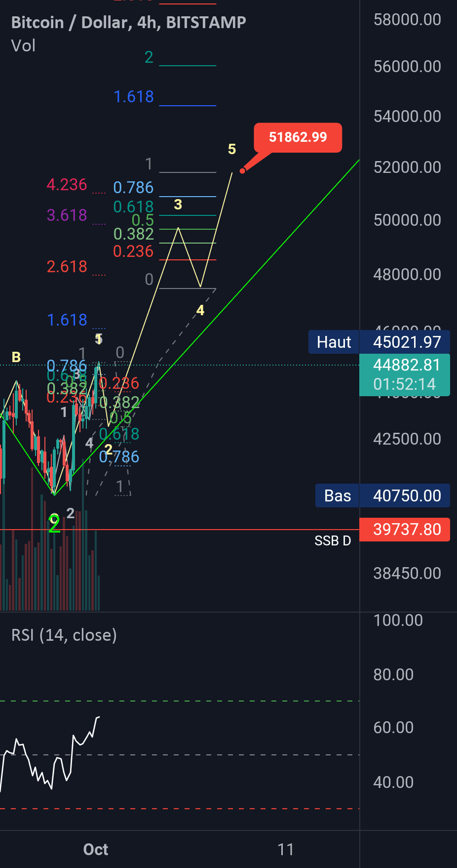457x868 pixels.
Task: Click the red 2.618 extension label
Action: click(67, 267)
